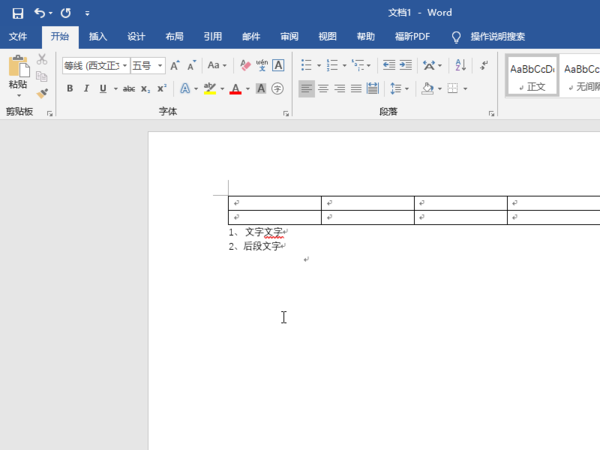
Task: Open the font color dropdown arrow
Action: coord(248,89)
